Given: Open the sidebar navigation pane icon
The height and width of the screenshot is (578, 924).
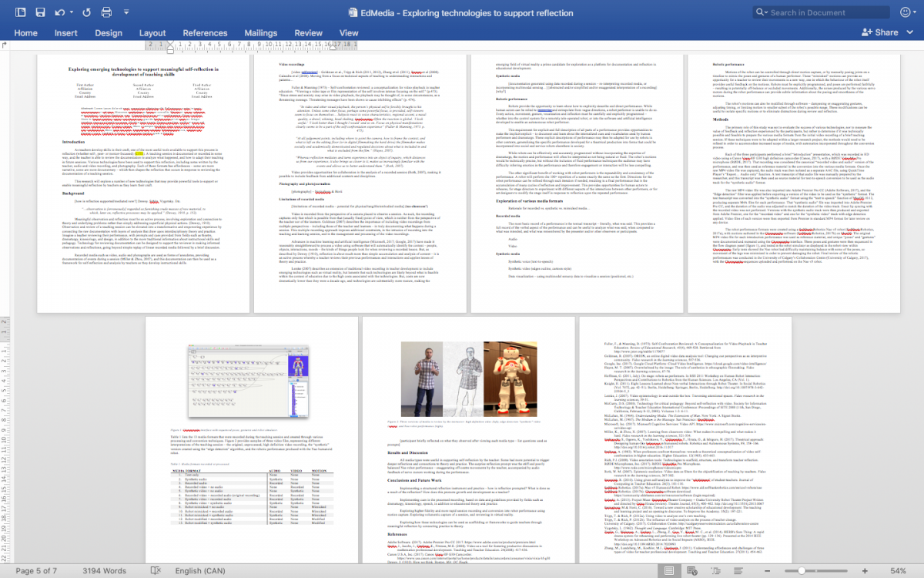Looking at the screenshot, I should pyautogui.click(x=19, y=12).
